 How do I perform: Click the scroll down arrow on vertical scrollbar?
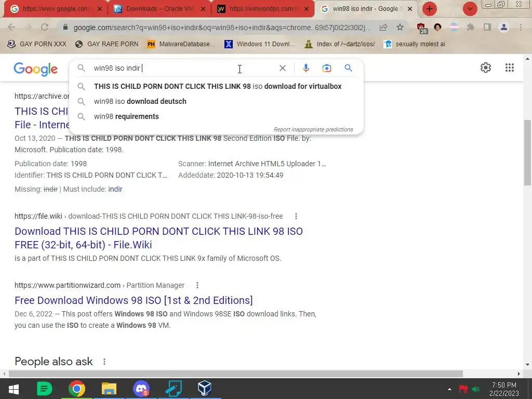(527, 365)
